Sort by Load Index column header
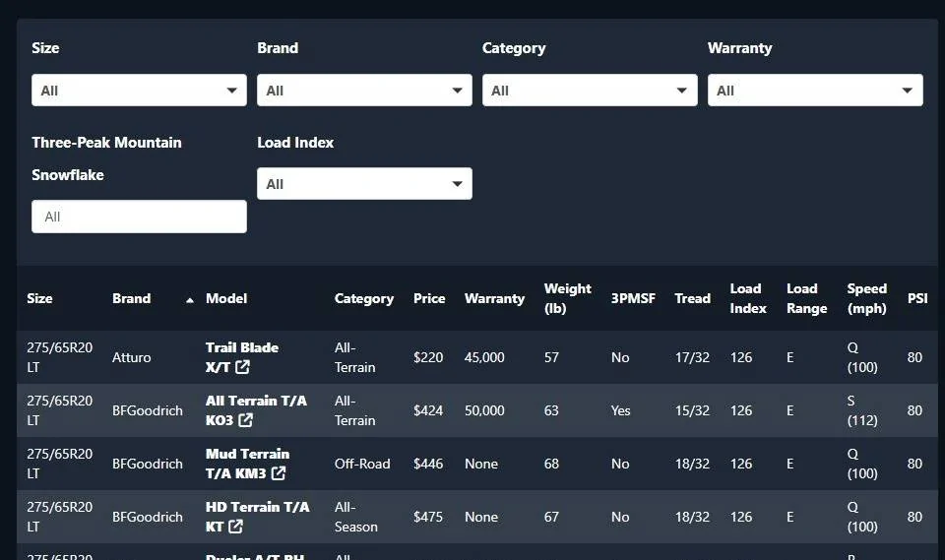Screen dimensions: 945x560 pyautogui.click(x=748, y=298)
